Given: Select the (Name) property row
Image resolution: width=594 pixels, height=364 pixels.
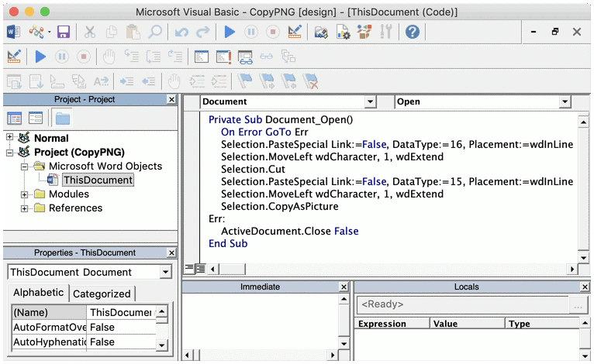Looking at the screenshot, I should tap(84, 313).
